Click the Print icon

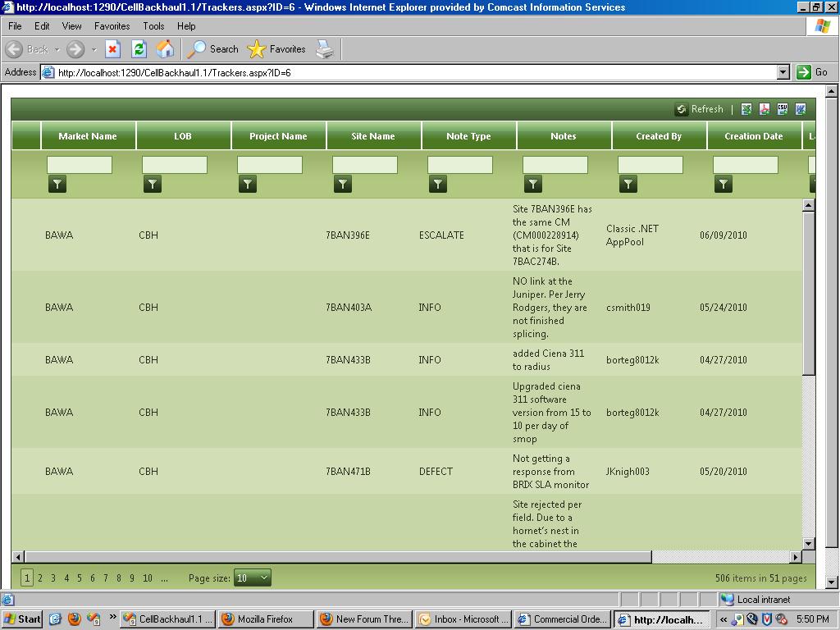tap(325, 49)
